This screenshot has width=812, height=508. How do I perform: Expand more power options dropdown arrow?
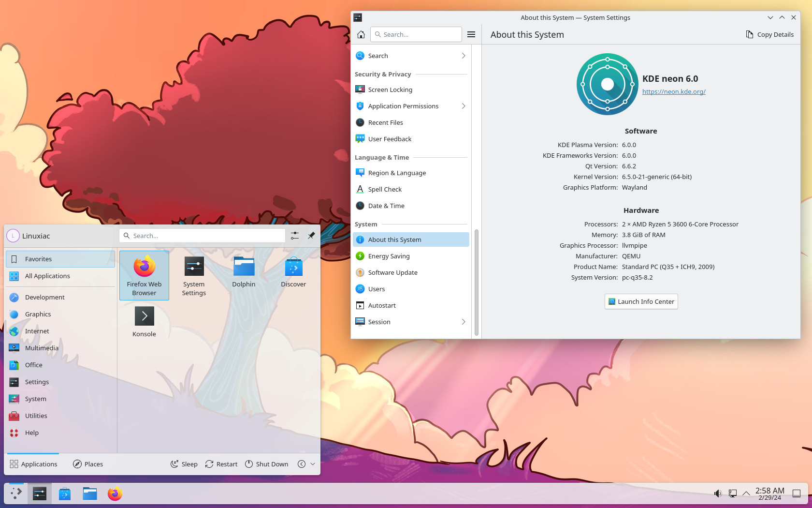click(313, 464)
